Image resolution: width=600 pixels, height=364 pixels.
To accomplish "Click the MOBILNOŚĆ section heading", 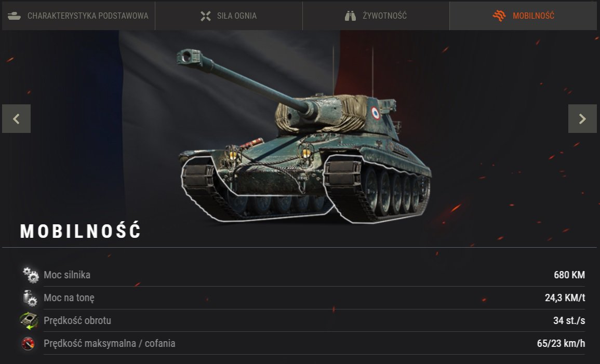I will [x=81, y=231].
